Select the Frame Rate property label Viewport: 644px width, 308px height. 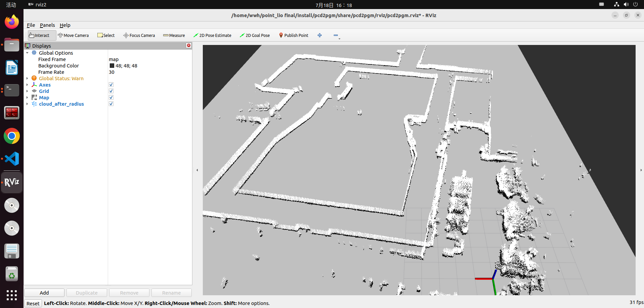(x=51, y=72)
